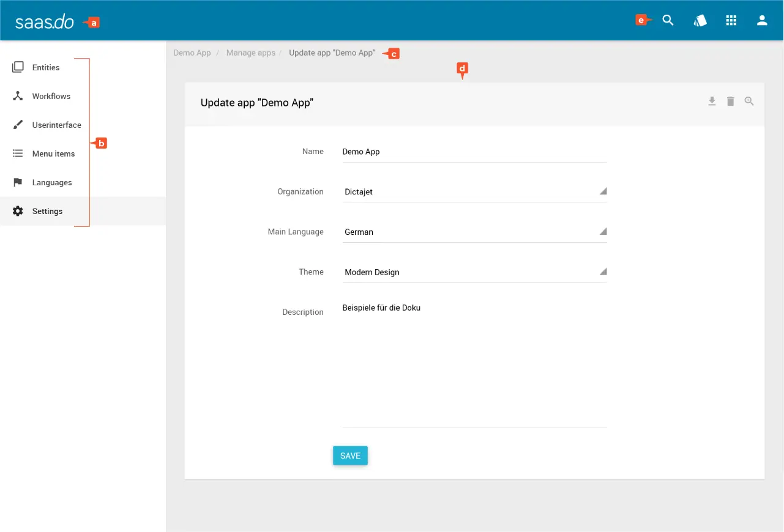Viewport: 784px width, 532px height.
Task: Click the Name input field
Action: (474, 152)
